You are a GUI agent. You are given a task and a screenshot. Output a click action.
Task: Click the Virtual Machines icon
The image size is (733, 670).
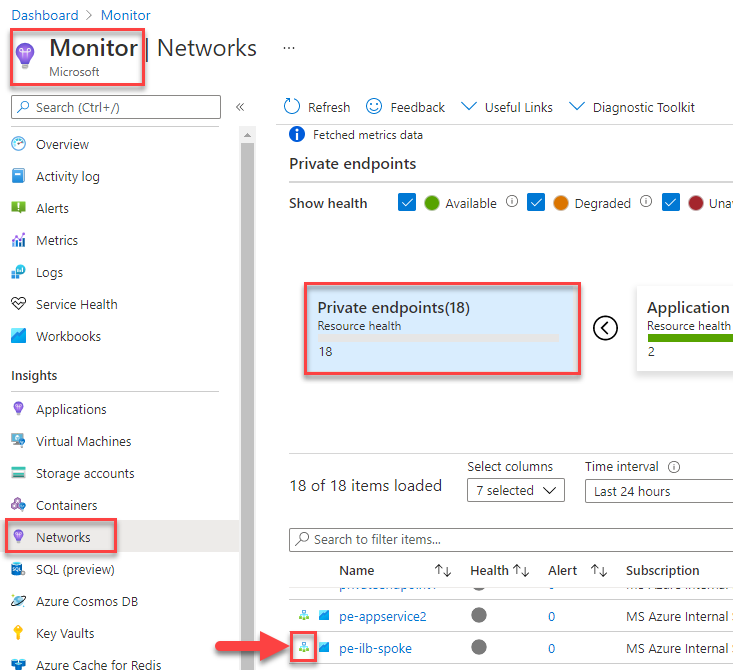click(x=19, y=440)
